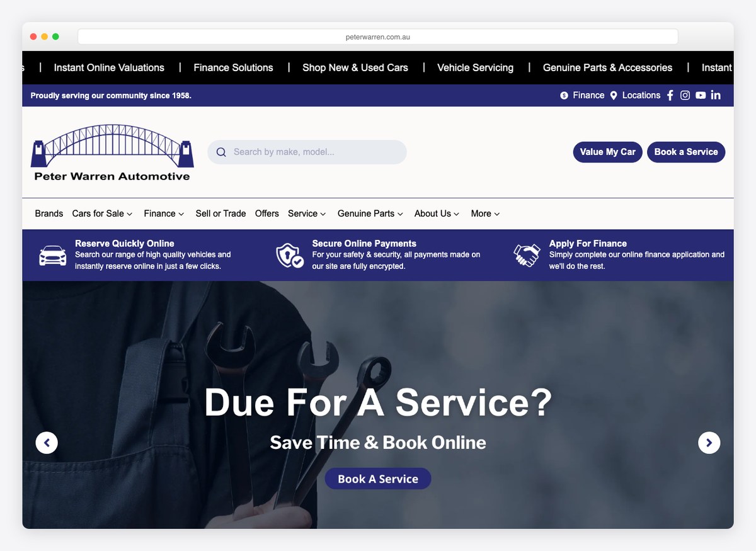The image size is (756, 551).
Task: Open the Sell or Trade menu item
Action: (220, 213)
